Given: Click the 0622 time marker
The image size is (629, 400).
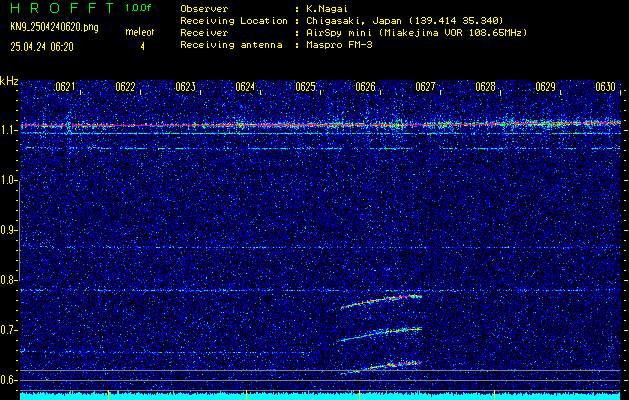Looking at the screenshot, I should point(125,87).
